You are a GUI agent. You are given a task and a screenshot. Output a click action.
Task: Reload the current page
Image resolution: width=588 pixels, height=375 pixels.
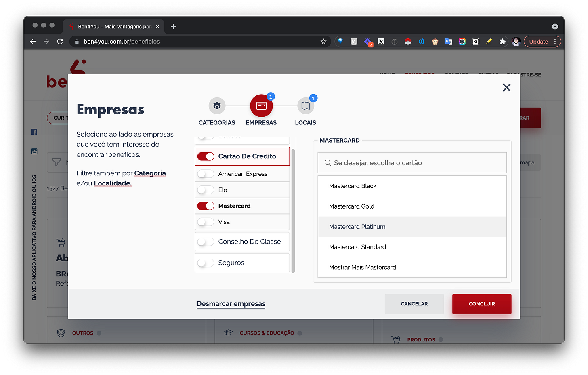pyautogui.click(x=60, y=42)
